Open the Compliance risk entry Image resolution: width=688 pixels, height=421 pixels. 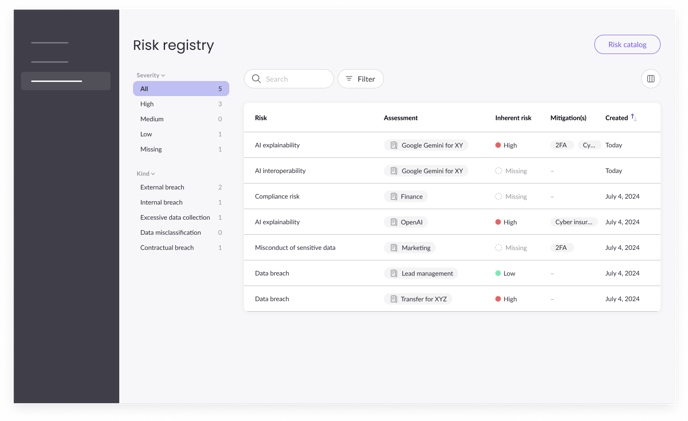452,196
